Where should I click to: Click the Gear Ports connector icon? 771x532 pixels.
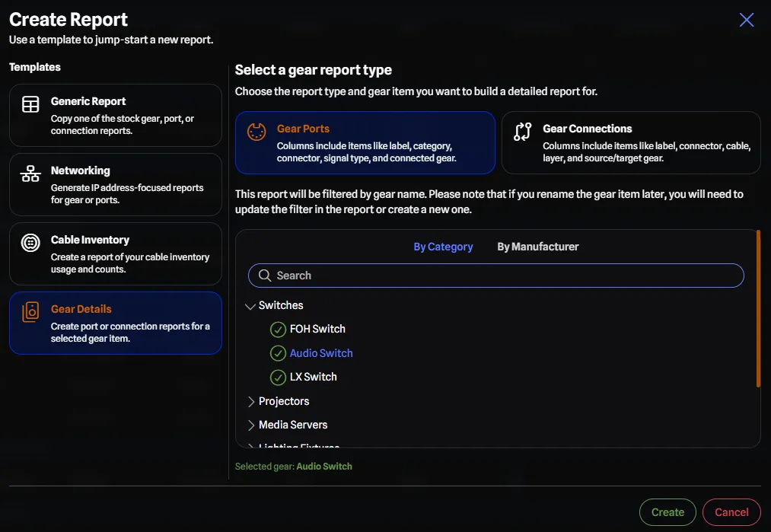coord(256,132)
